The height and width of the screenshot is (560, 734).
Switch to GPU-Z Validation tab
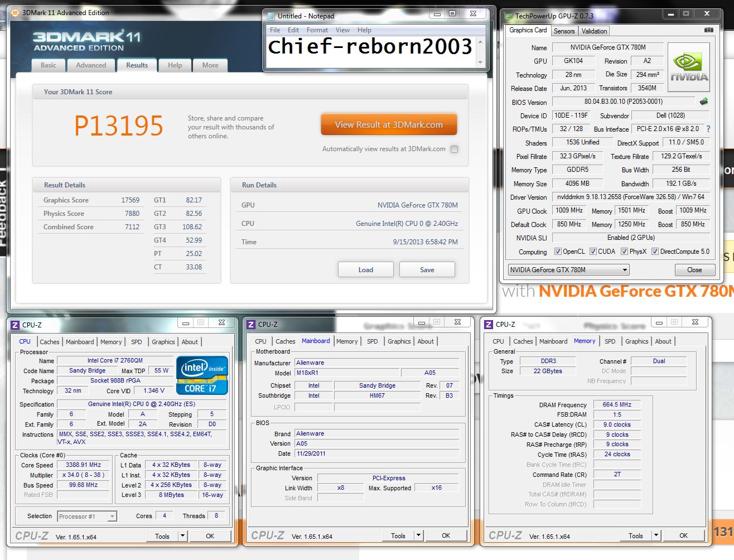tap(594, 31)
